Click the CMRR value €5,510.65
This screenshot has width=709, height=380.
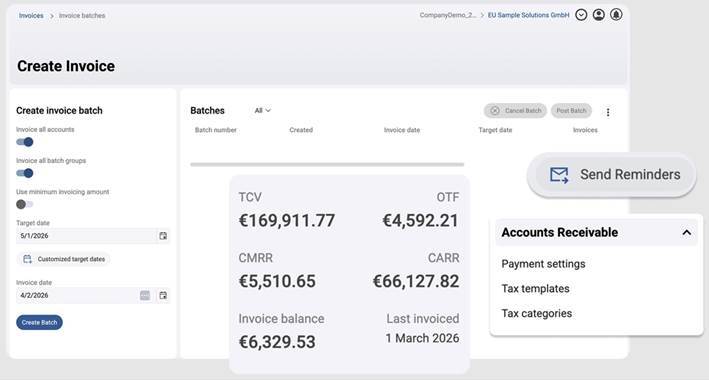tap(277, 281)
